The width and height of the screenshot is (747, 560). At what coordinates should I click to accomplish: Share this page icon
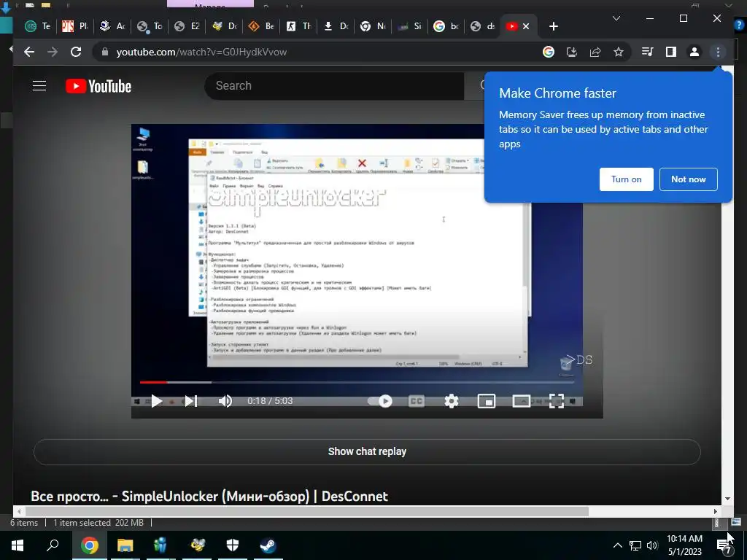[595, 52]
